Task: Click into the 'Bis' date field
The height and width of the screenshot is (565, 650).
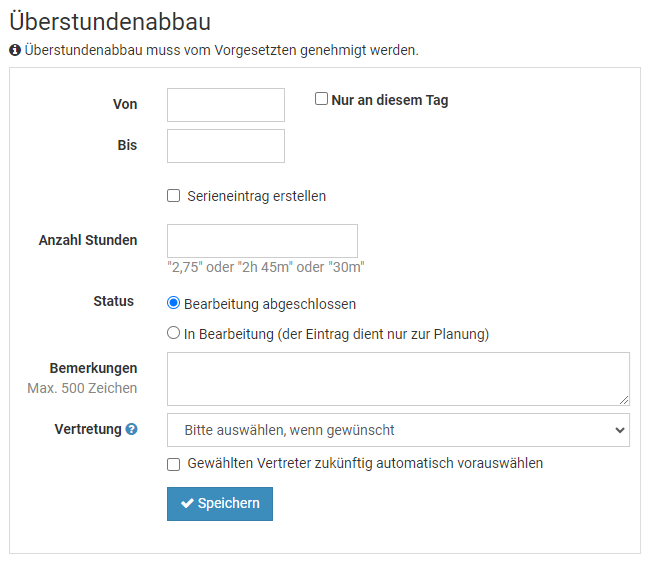Action: click(x=226, y=146)
